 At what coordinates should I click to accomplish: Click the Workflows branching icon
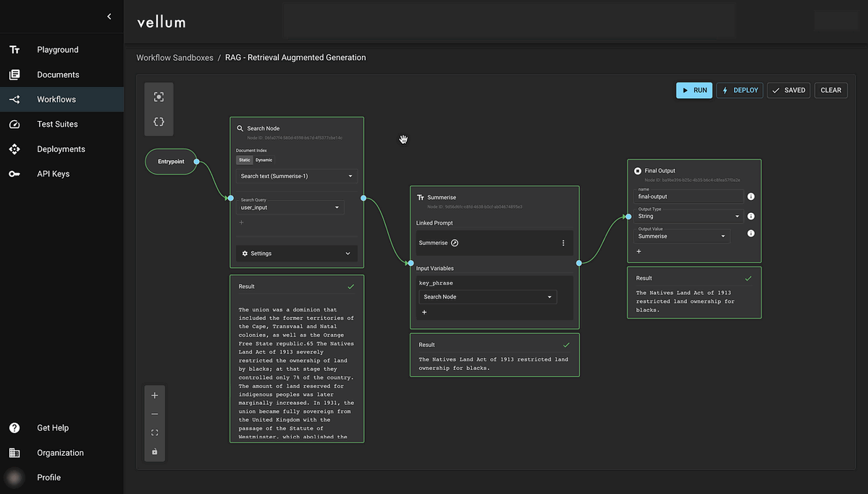click(x=14, y=100)
